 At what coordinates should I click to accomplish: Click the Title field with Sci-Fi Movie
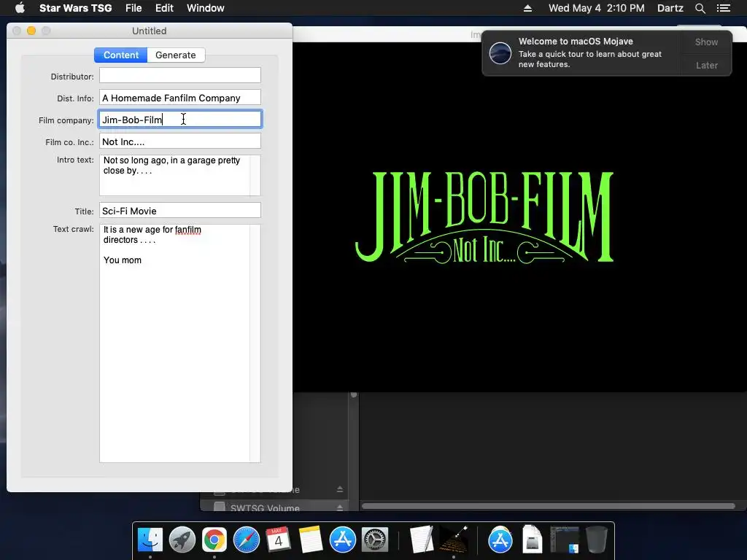click(x=180, y=210)
